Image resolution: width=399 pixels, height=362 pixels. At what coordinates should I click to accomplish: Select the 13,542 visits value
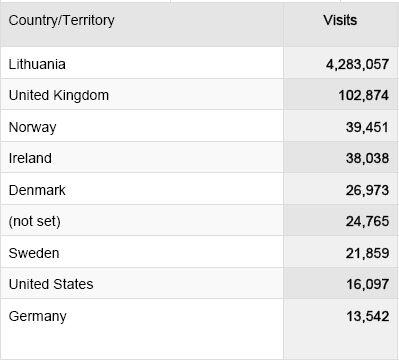[x=368, y=316]
